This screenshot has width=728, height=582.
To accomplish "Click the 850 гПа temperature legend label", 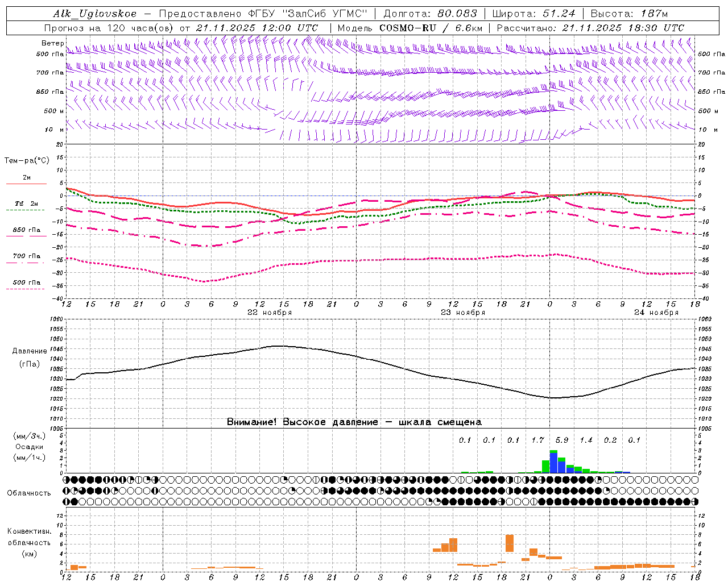I will point(27,230).
